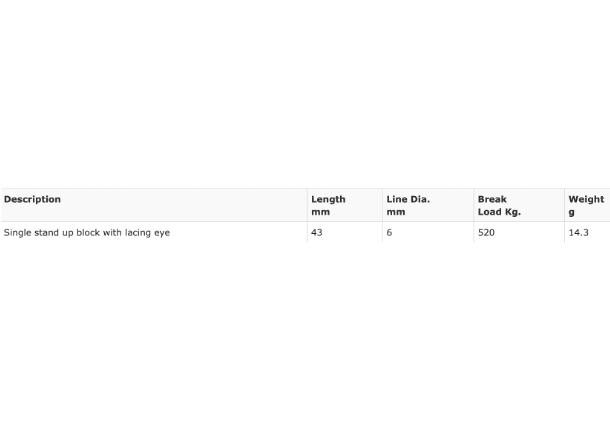Click the line diameter value 6
610x441 pixels.
click(x=389, y=233)
